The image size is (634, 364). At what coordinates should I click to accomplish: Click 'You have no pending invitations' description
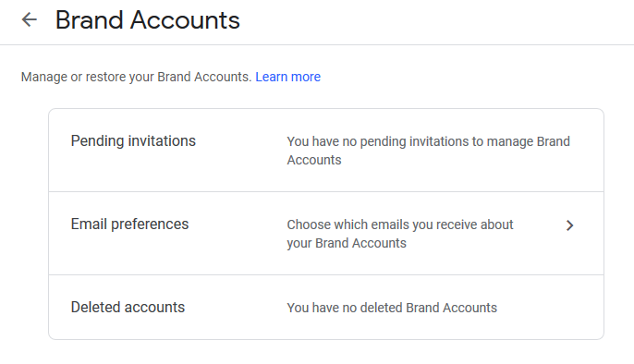[428, 151]
